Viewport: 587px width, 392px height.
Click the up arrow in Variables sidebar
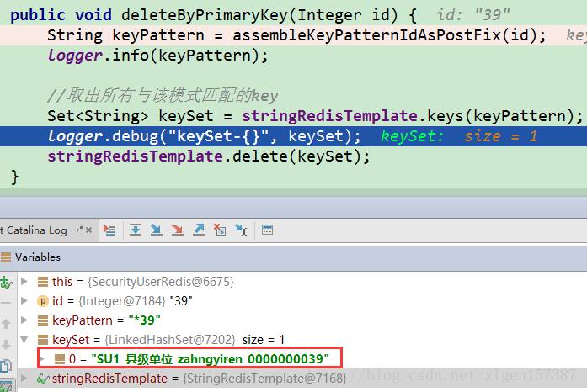tap(6, 324)
